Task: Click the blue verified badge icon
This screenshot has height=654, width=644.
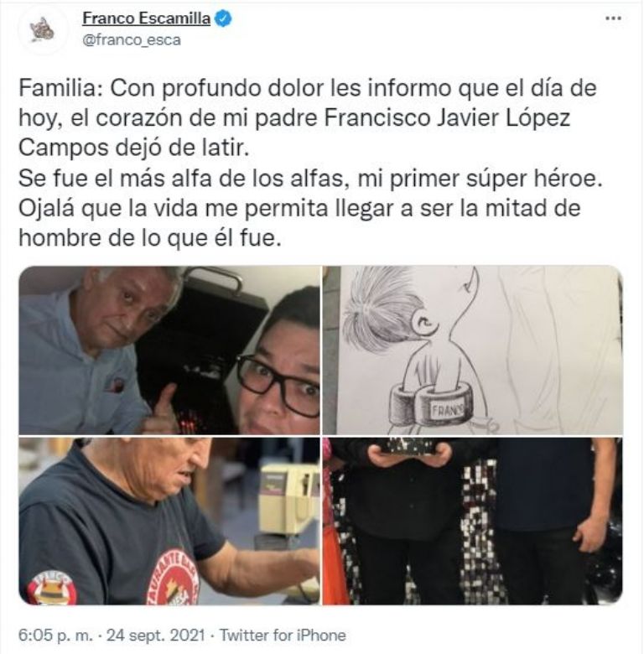Action: (223, 18)
